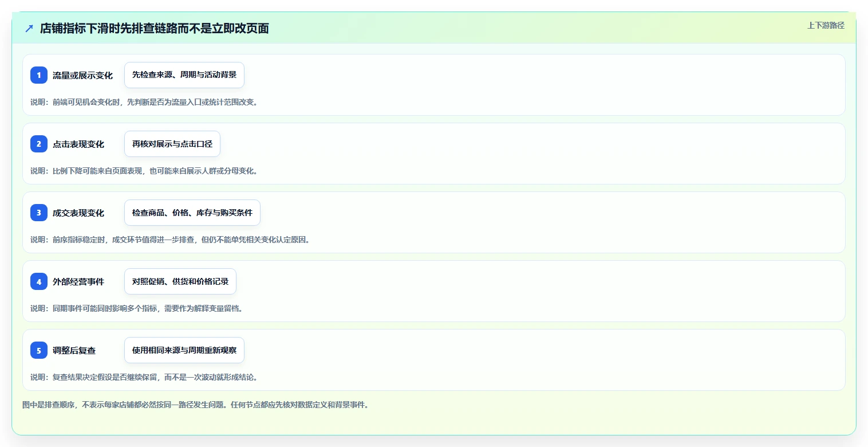Select the 调整后复查 step heading
This screenshot has height=447, width=868.
(x=74, y=351)
